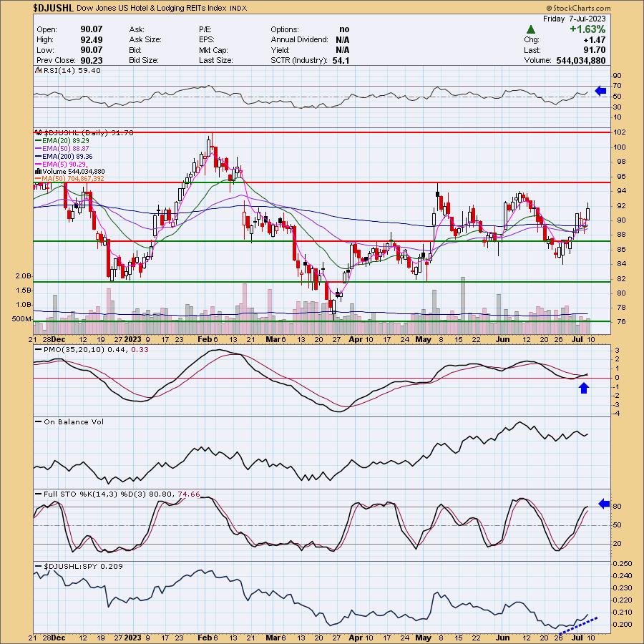Viewport: 644px width, 644px height.
Task: Click the -4 PMO axis label
Action: (x=618, y=413)
